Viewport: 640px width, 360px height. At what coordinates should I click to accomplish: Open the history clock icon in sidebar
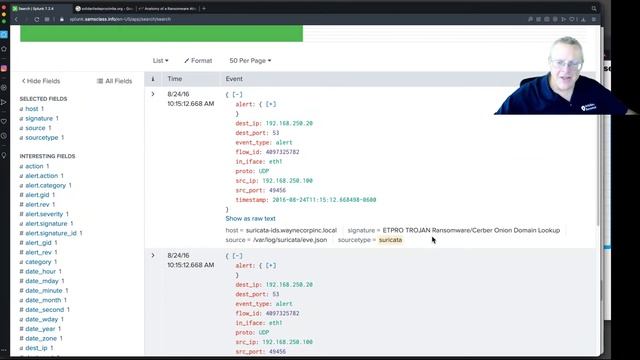[4, 136]
